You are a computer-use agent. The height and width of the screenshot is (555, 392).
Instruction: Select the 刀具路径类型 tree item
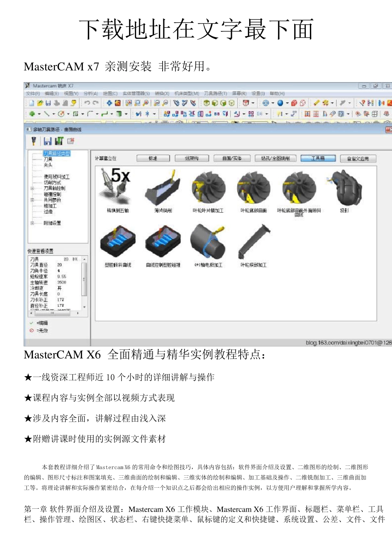click(57, 153)
